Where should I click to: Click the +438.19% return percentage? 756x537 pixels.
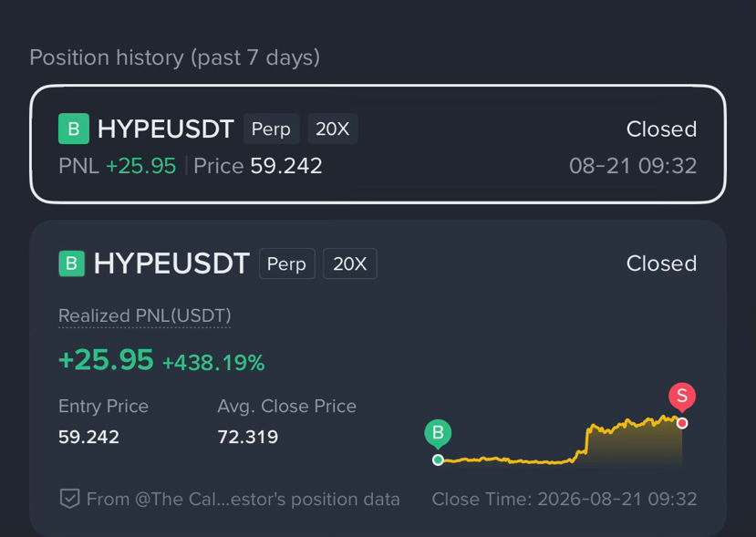pos(213,363)
